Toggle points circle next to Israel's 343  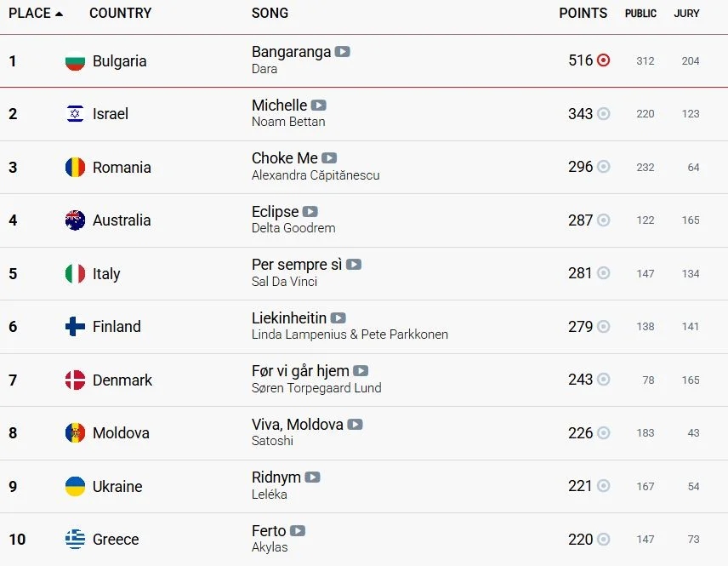(603, 113)
